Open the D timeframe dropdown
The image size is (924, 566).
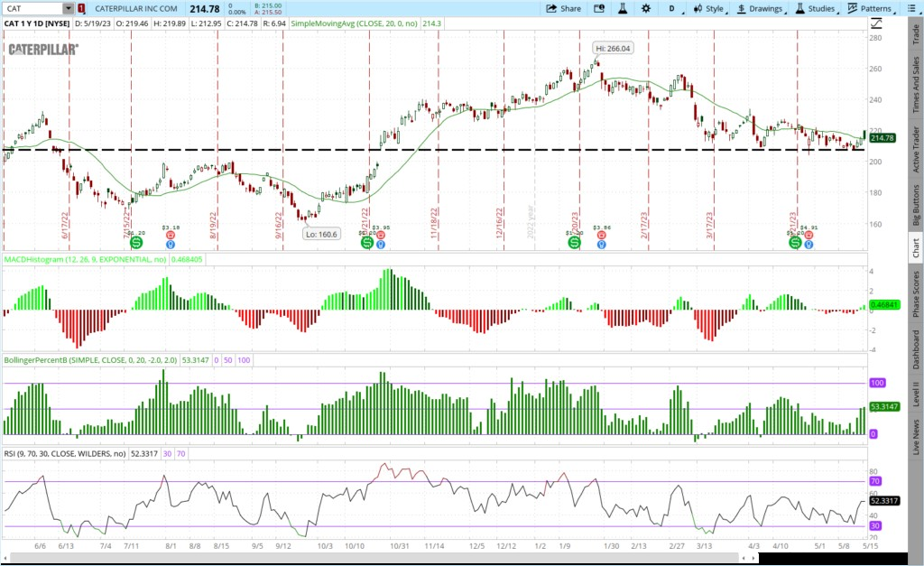coord(674,8)
